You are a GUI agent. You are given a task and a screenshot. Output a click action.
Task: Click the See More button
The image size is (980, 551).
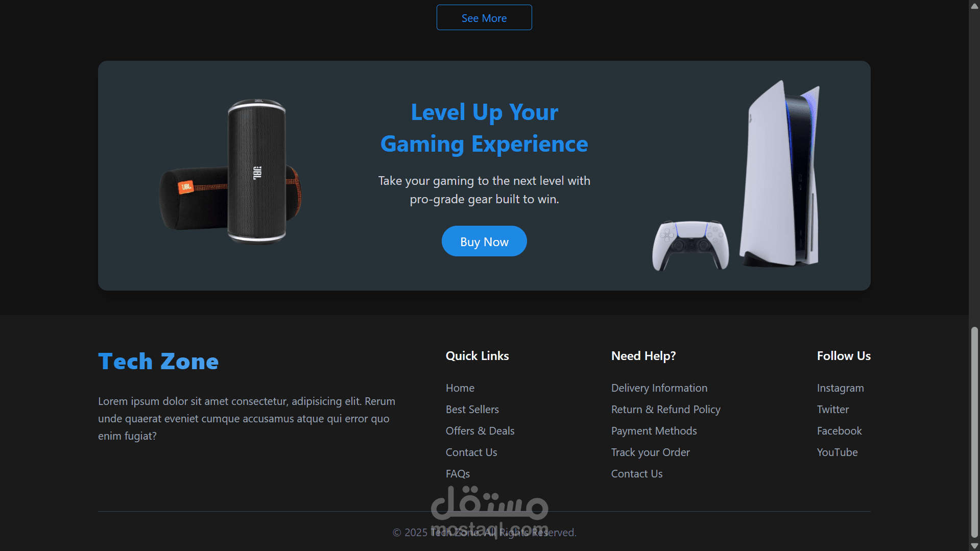tap(484, 18)
